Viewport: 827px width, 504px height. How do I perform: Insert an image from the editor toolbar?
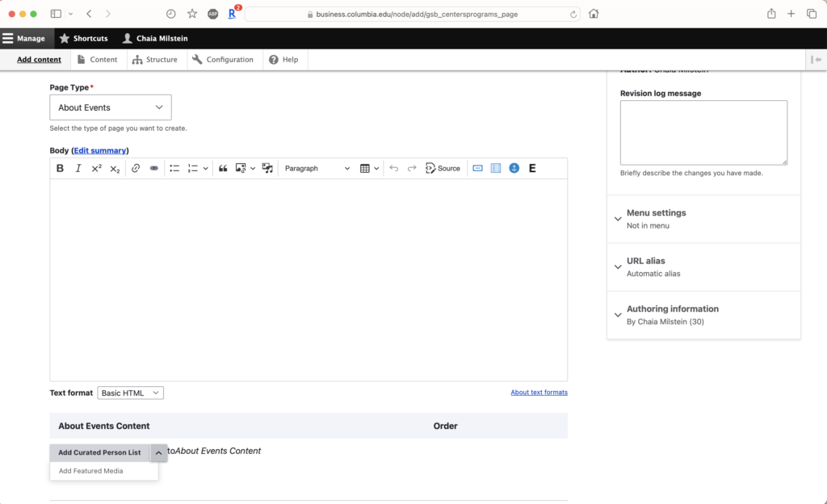tap(242, 168)
